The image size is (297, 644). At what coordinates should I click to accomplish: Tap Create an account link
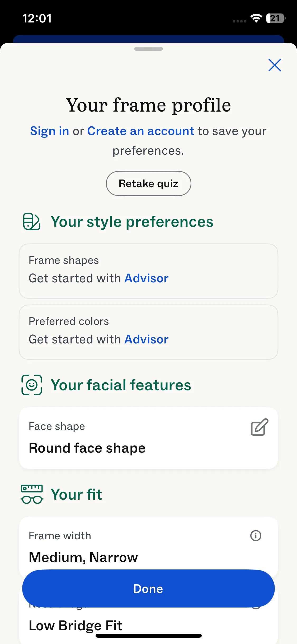141,131
